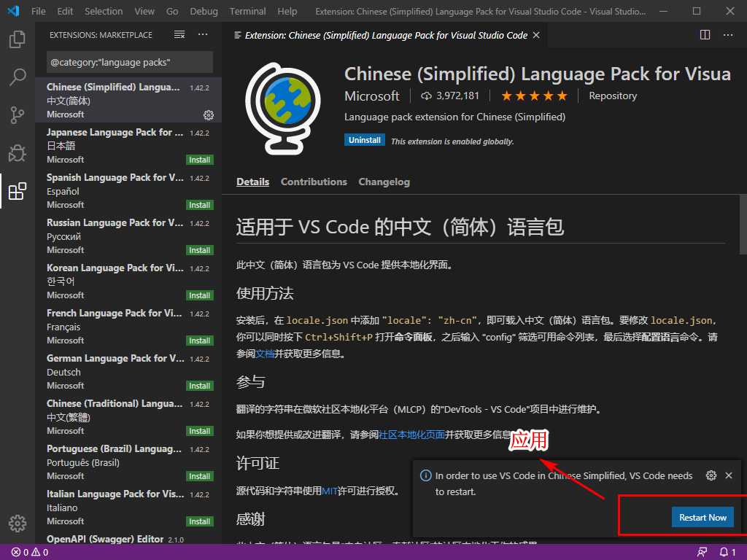The image size is (747, 560).
Task: Open Extensions panel more actions menu
Action: (203, 35)
